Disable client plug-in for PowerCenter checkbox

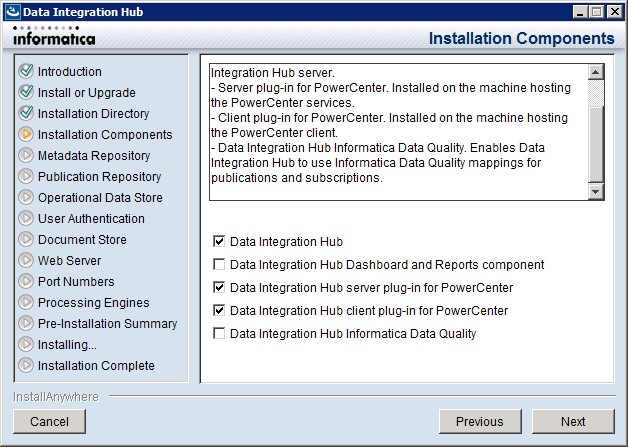[219, 310]
